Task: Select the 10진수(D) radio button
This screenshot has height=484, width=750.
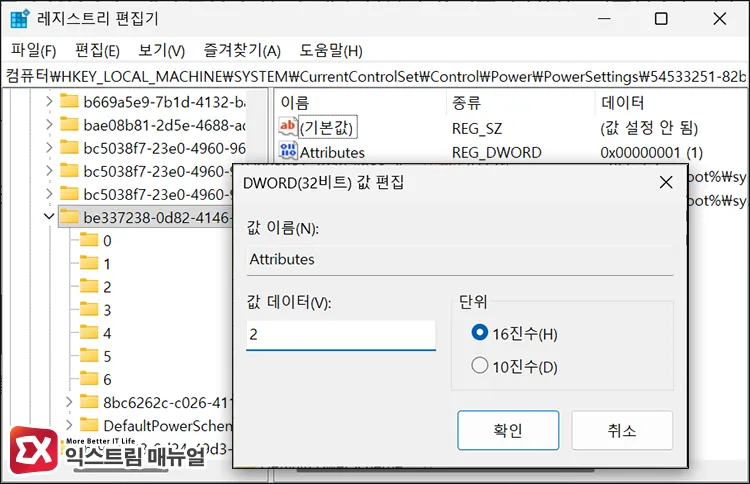Action: pyautogui.click(x=479, y=365)
